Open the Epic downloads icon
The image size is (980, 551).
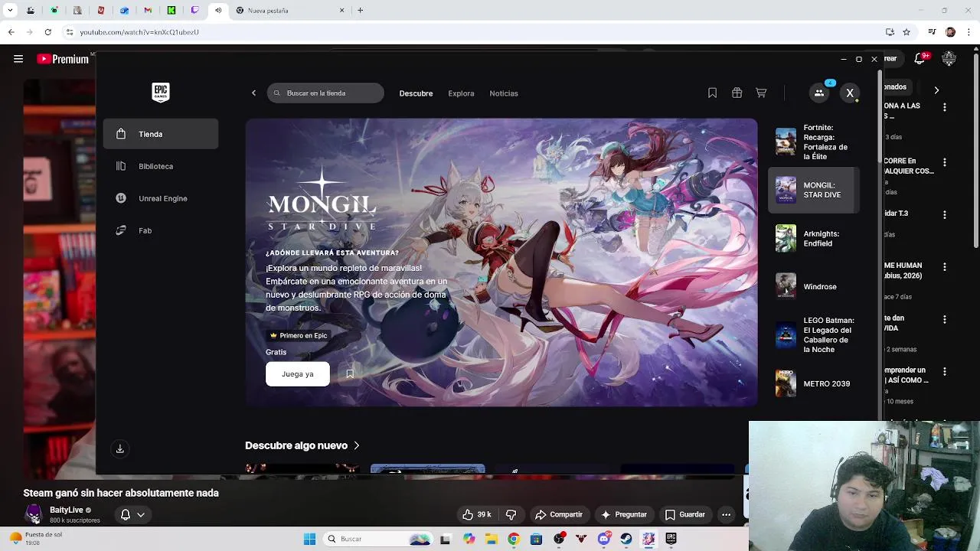tap(119, 449)
